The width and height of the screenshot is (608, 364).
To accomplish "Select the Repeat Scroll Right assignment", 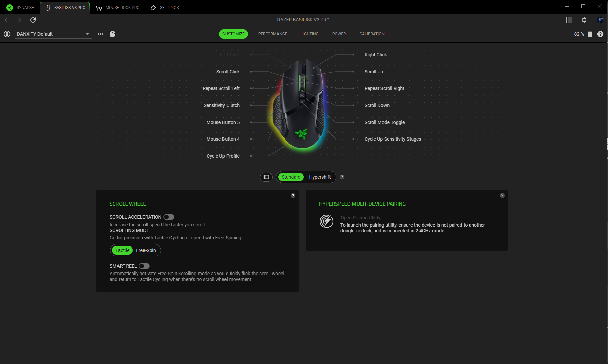I will (x=384, y=88).
